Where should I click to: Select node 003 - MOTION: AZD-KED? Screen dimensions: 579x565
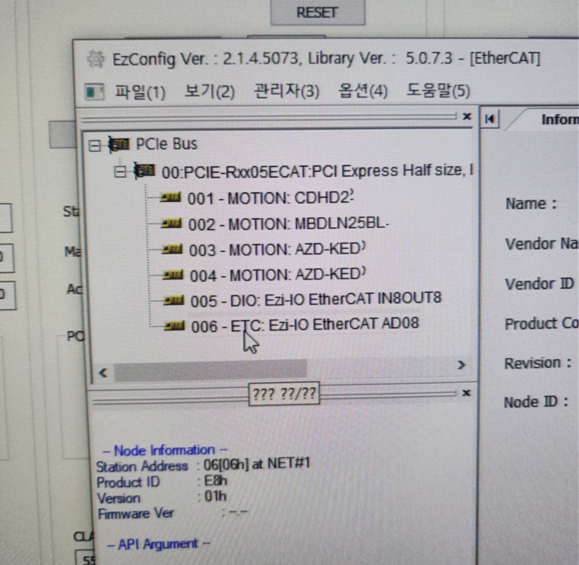click(277, 250)
